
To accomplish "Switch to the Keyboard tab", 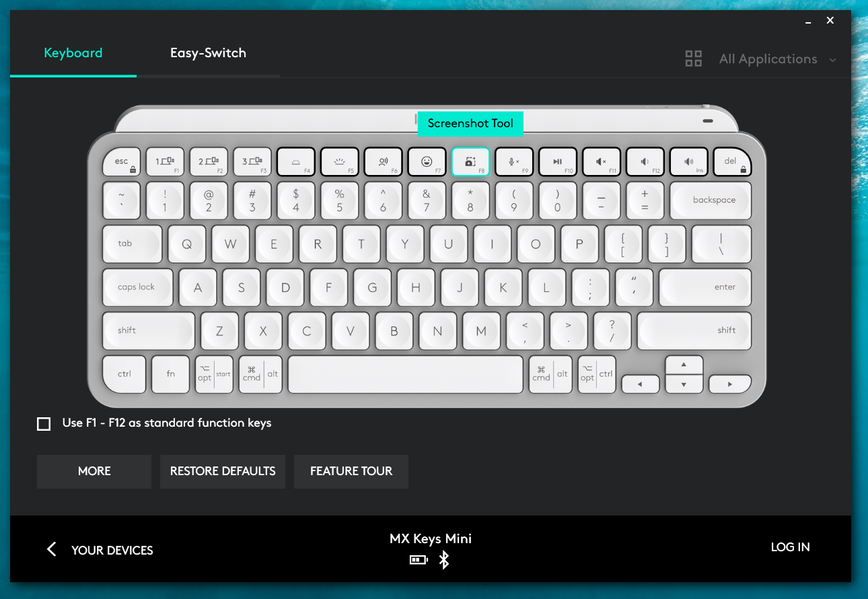I will click(73, 53).
